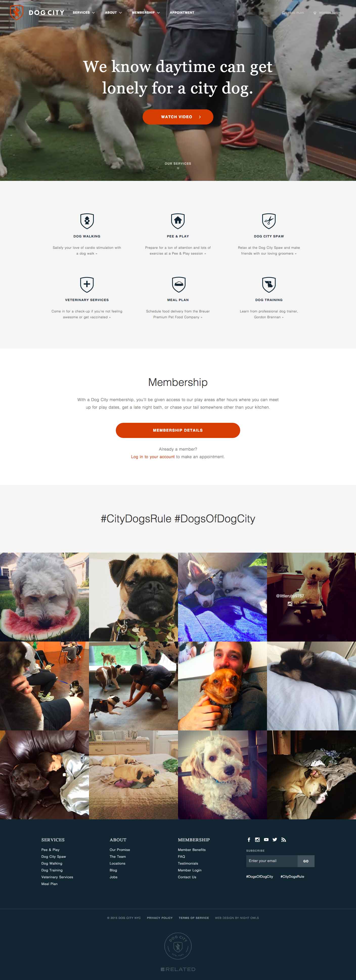The height and width of the screenshot is (980, 356).
Task: Click the Membership Details button
Action: pyautogui.click(x=178, y=430)
